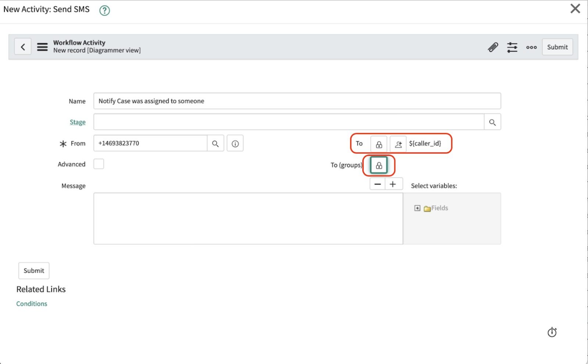
Task: Enable the Advanced checkbox
Action: tap(98, 164)
